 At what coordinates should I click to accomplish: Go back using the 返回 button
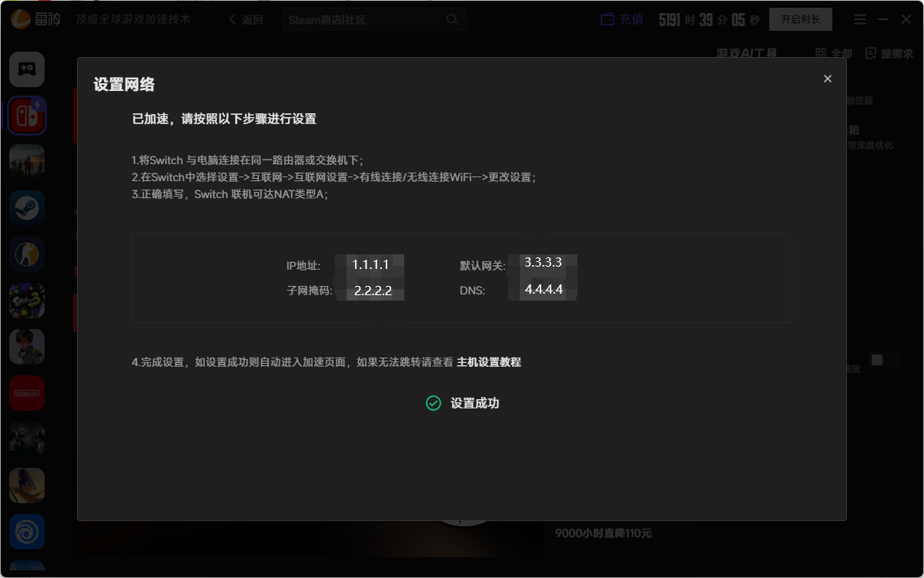coord(246,19)
